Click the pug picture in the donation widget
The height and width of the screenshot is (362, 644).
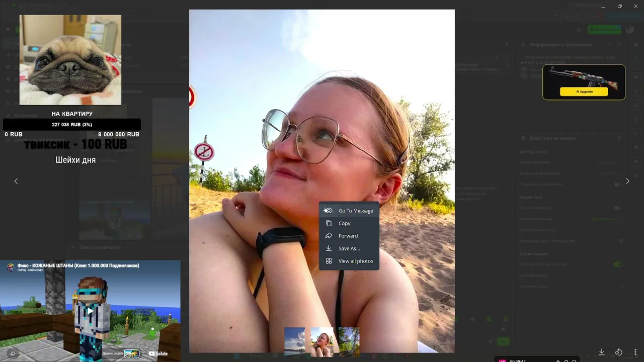(x=70, y=60)
